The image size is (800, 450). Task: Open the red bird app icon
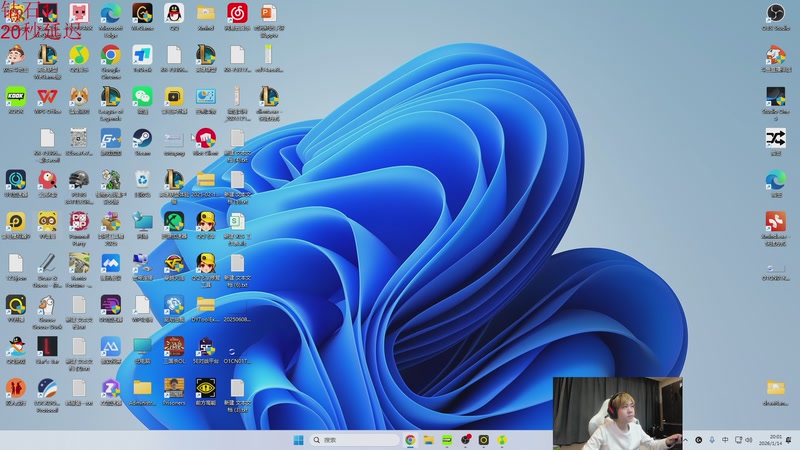tap(47, 181)
